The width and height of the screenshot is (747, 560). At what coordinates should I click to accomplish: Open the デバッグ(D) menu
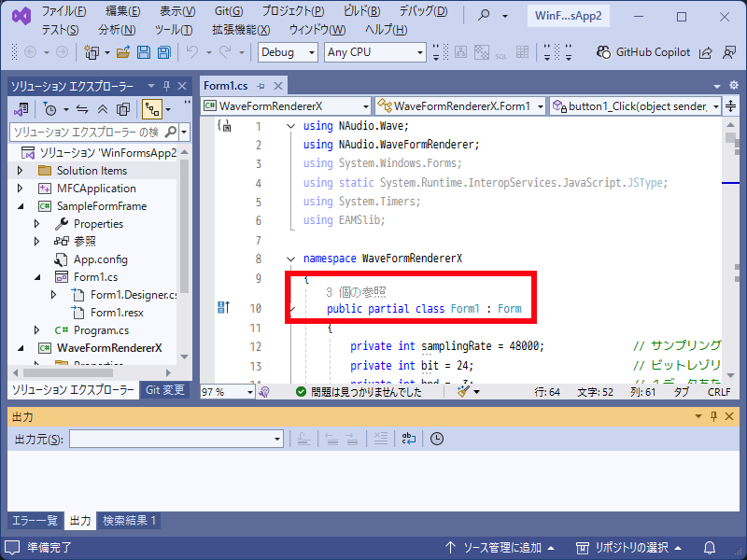(423, 11)
